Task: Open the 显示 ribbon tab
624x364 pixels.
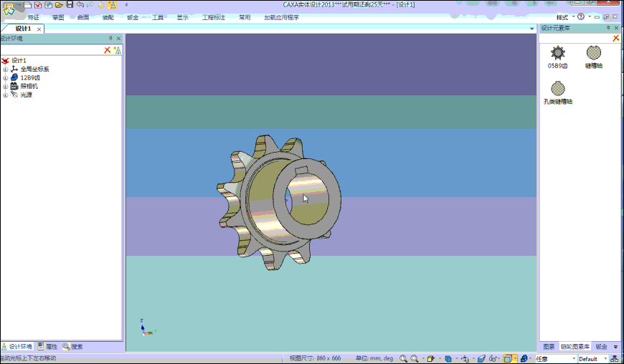Action: click(183, 17)
